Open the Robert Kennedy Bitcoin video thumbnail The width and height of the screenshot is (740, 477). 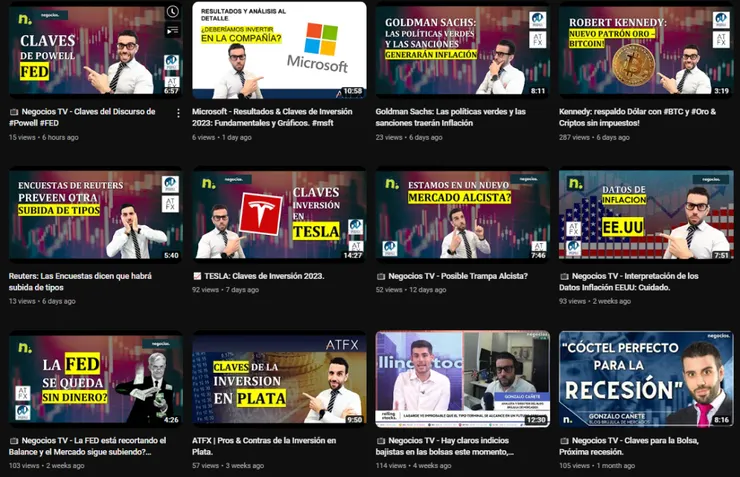(x=646, y=50)
